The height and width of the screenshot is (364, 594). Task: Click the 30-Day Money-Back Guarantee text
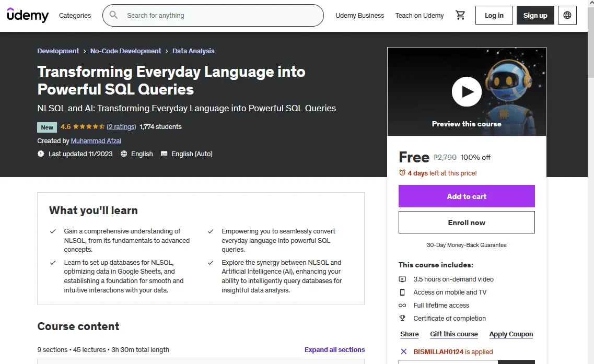point(467,245)
